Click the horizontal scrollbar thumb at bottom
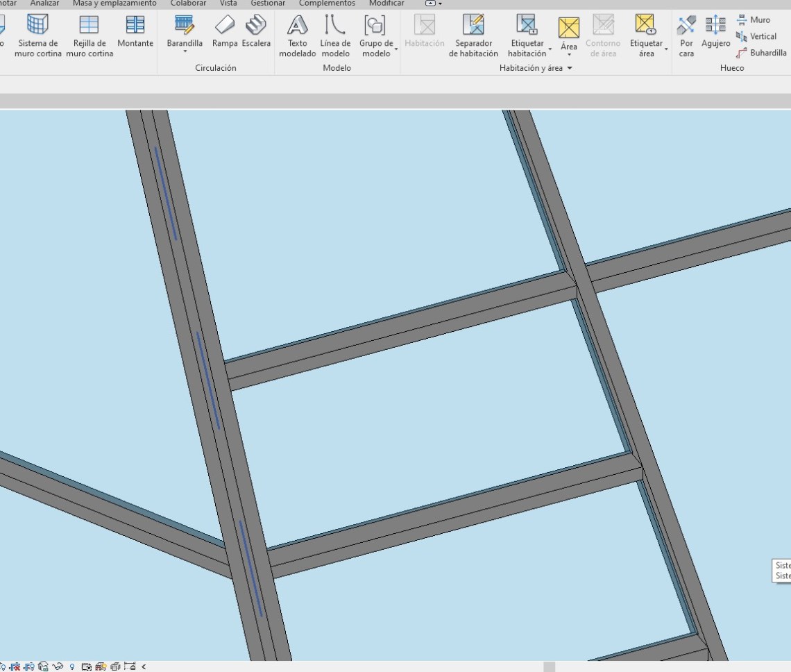The image size is (791, 672). click(x=549, y=666)
